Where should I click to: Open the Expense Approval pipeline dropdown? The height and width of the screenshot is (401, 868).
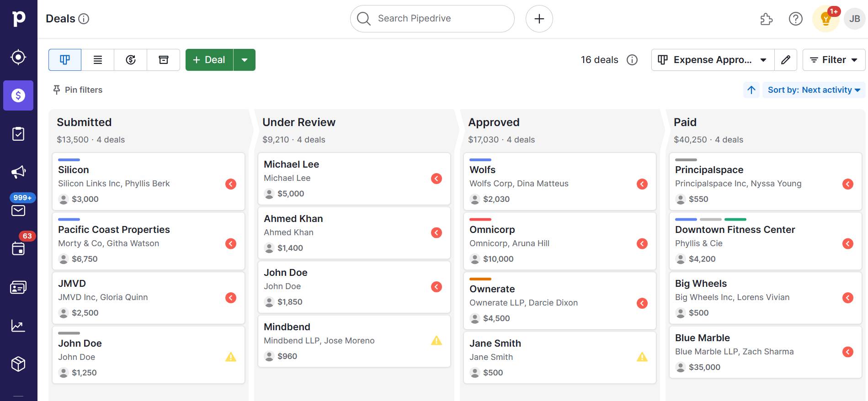[713, 60]
